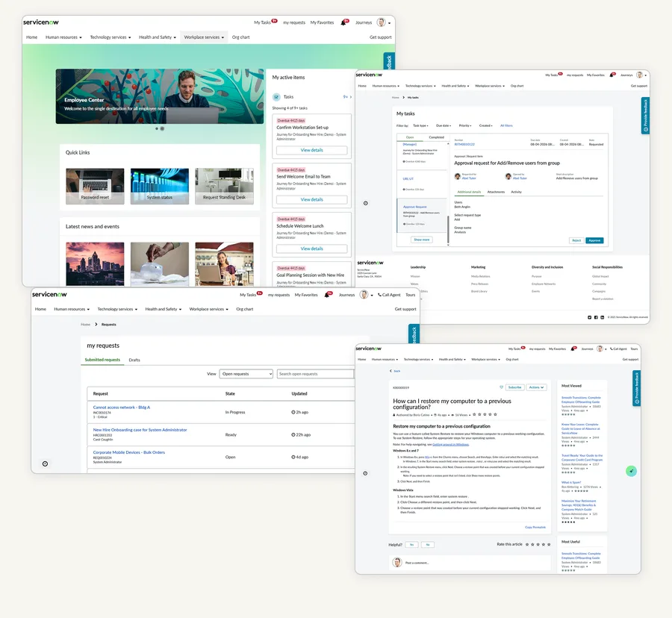
Task: Approve the Add/Remove users request
Action: point(594,240)
